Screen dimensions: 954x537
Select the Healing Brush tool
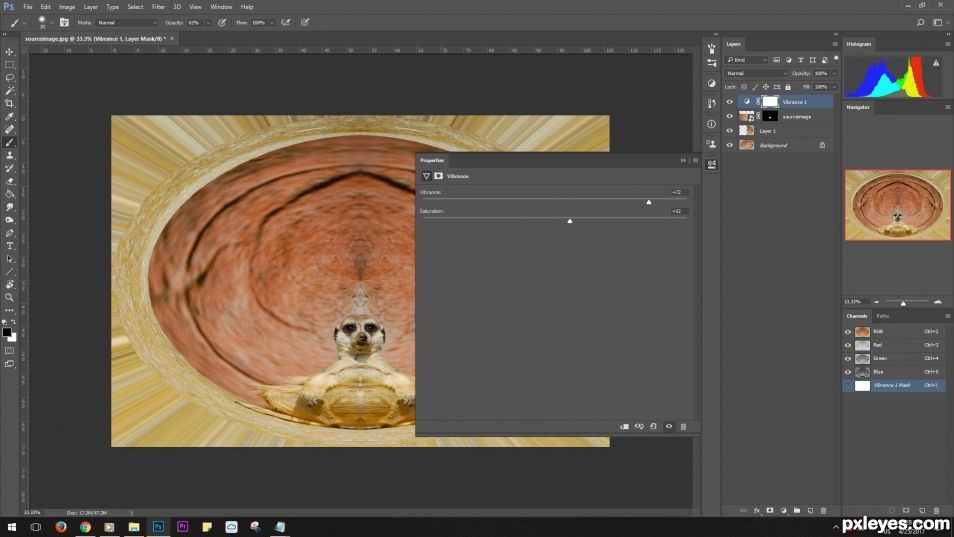point(9,130)
